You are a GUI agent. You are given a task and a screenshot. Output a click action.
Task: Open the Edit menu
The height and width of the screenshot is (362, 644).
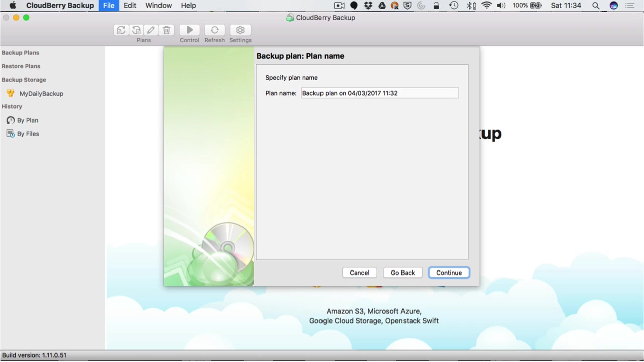tap(130, 6)
